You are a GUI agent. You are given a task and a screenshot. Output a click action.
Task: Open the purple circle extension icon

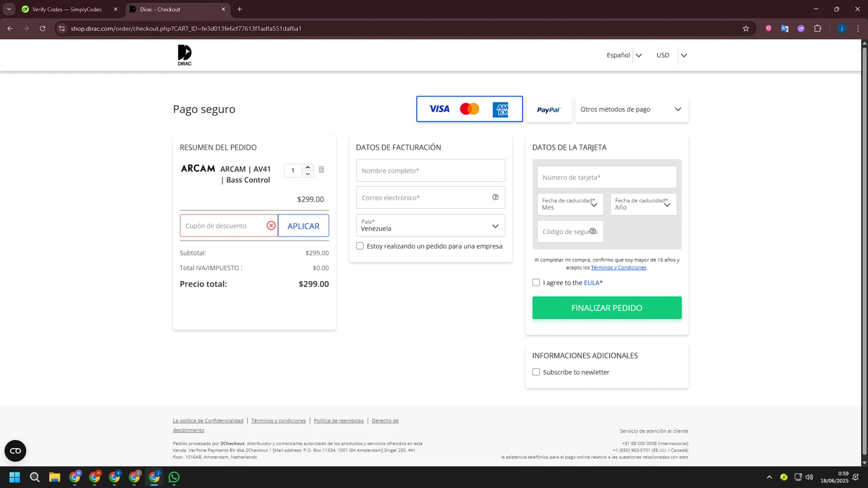point(801,28)
